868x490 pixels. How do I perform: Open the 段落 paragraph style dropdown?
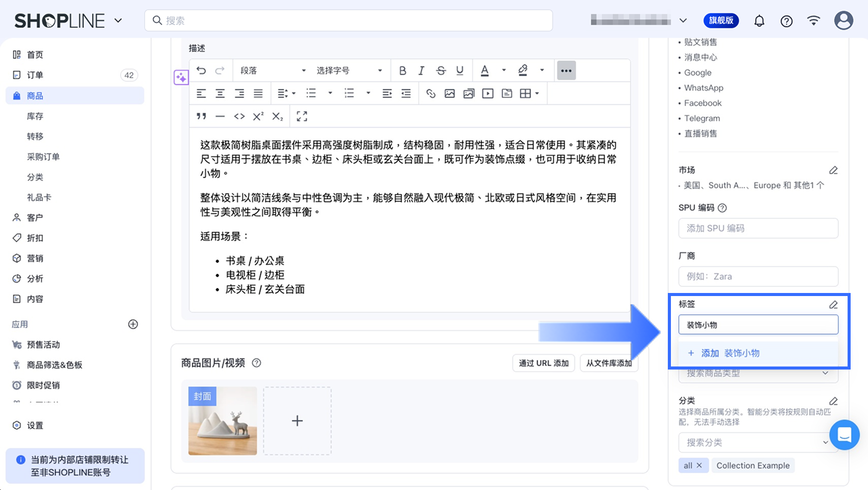(273, 70)
